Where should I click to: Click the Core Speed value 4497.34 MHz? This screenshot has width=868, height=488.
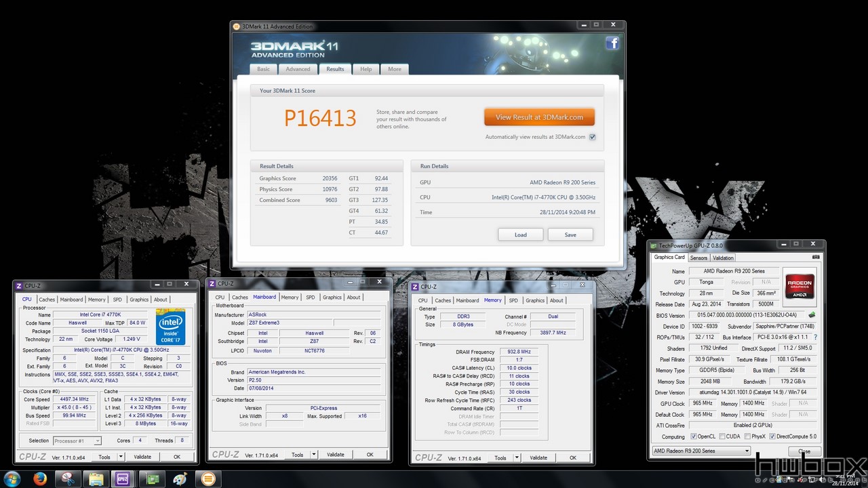[x=75, y=399]
